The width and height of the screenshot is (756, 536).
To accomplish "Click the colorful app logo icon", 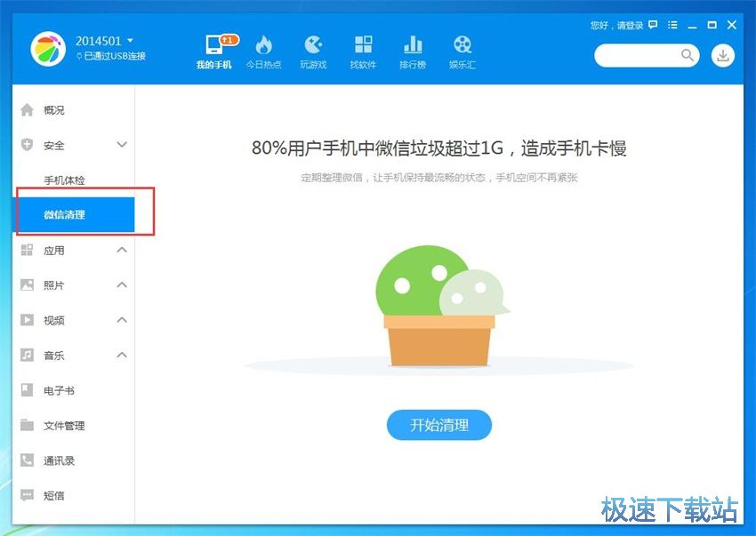I will click(48, 49).
